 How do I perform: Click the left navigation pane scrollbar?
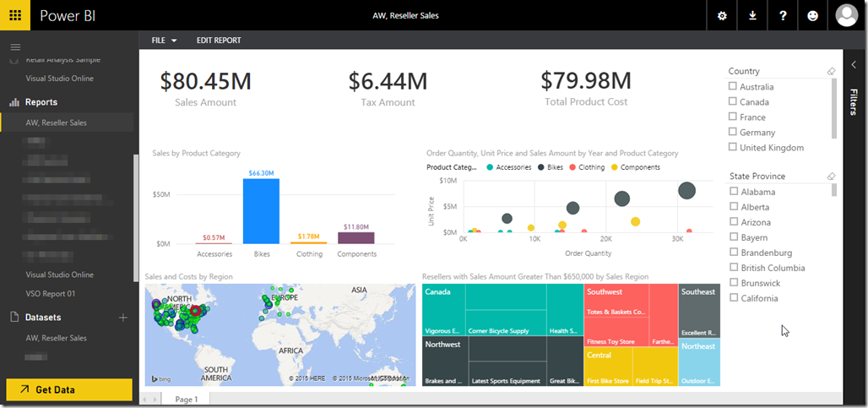(136, 218)
